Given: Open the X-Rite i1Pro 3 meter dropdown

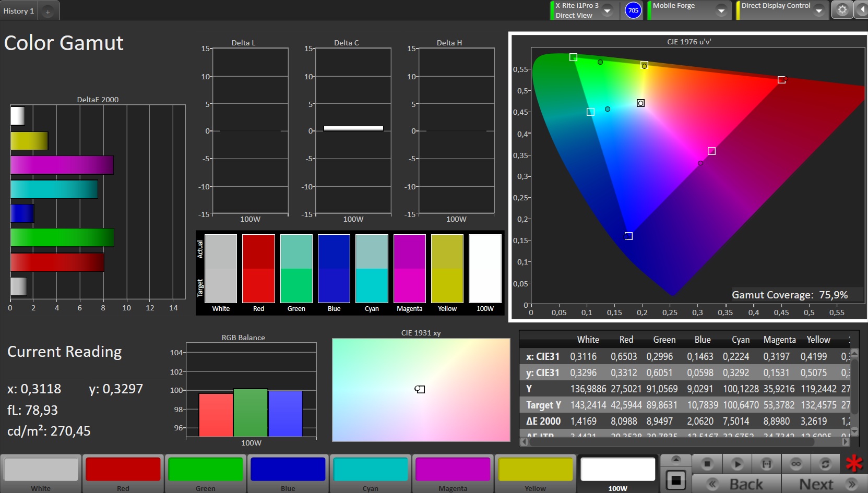Looking at the screenshot, I should coord(608,10).
